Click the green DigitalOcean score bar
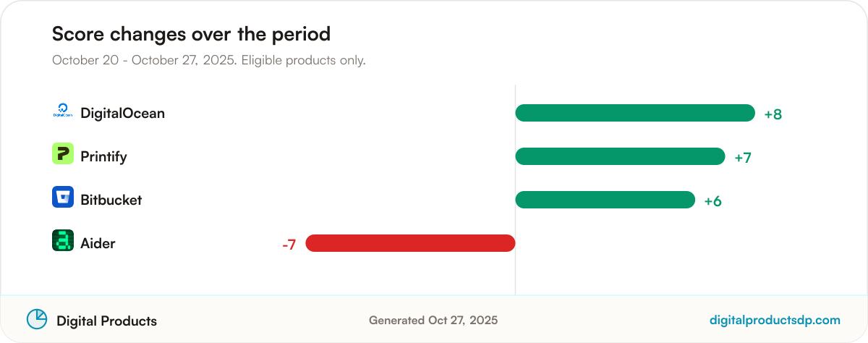Image resolution: width=868 pixels, height=343 pixels. pyautogui.click(x=635, y=113)
